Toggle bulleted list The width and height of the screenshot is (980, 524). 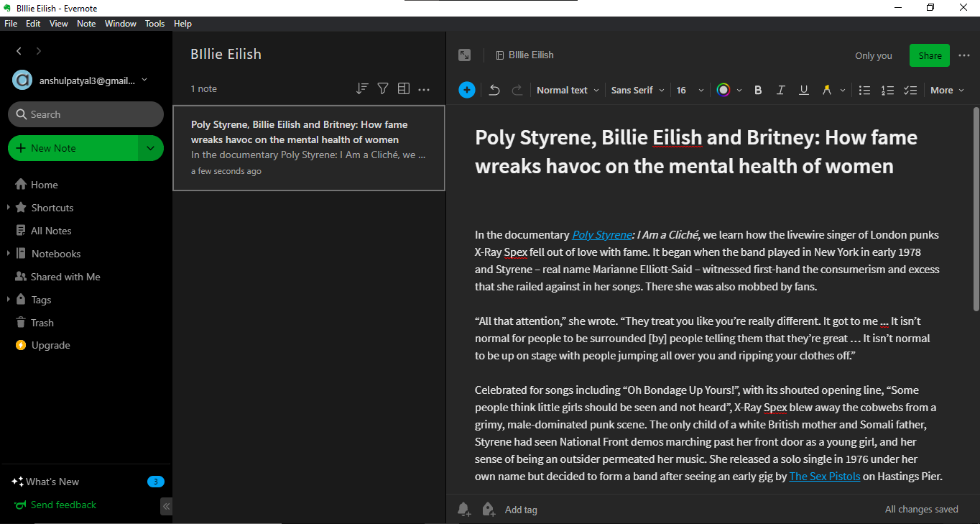tap(865, 90)
